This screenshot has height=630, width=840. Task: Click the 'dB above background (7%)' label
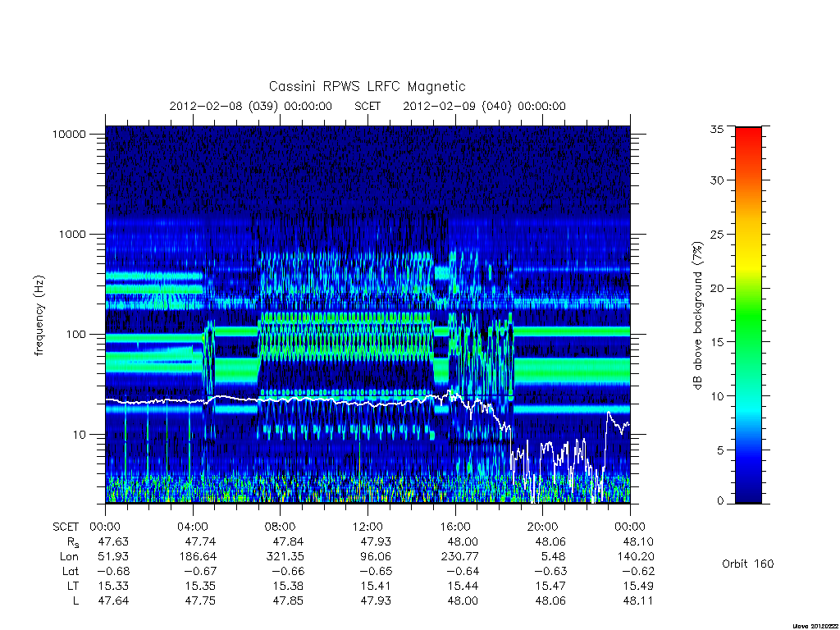[697, 316]
